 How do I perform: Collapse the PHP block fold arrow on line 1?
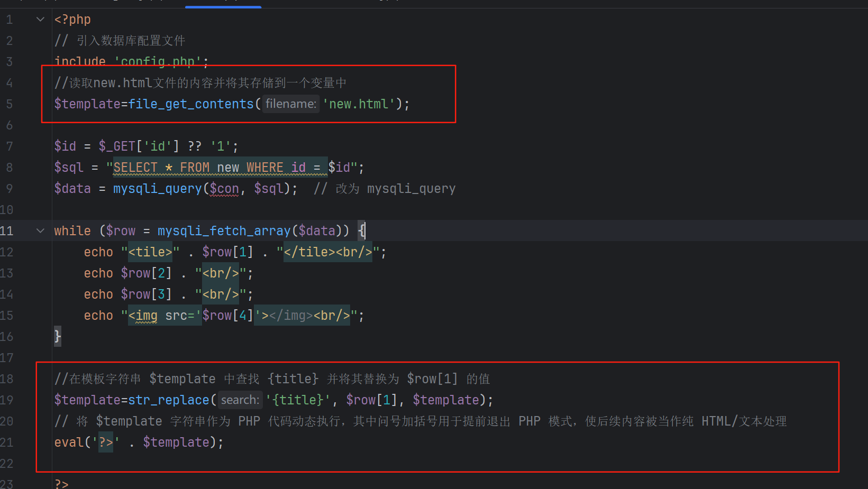(40, 20)
